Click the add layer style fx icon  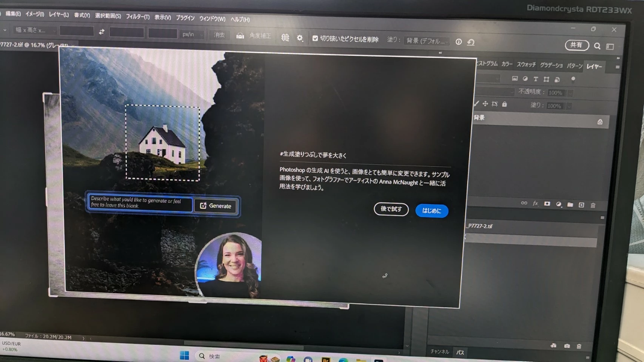(535, 203)
